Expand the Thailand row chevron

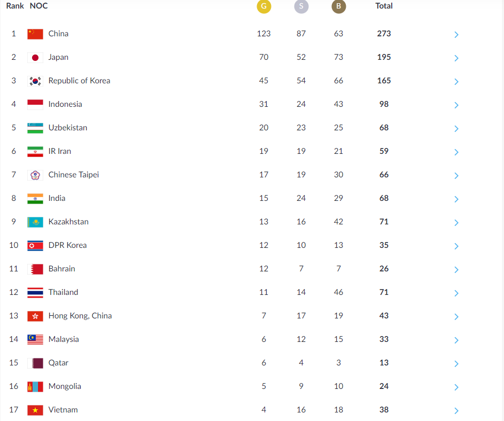click(456, 293)
